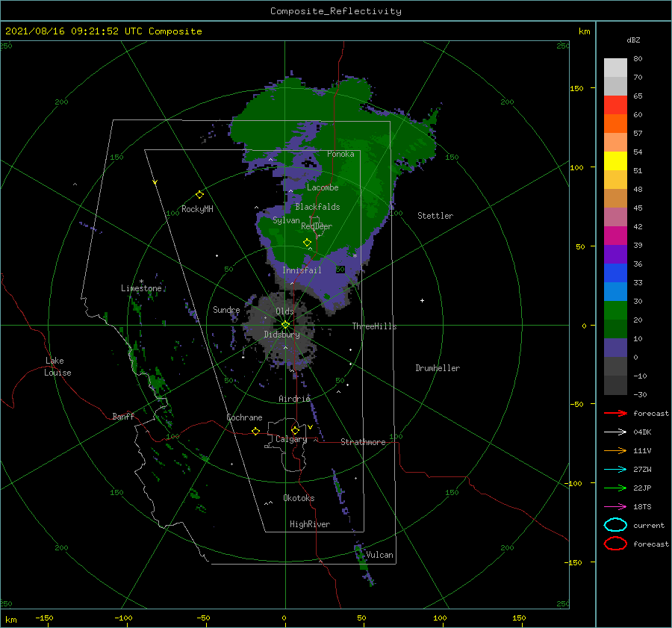Click yellow diamond marker near RockyMH

[x=199, y=195]
